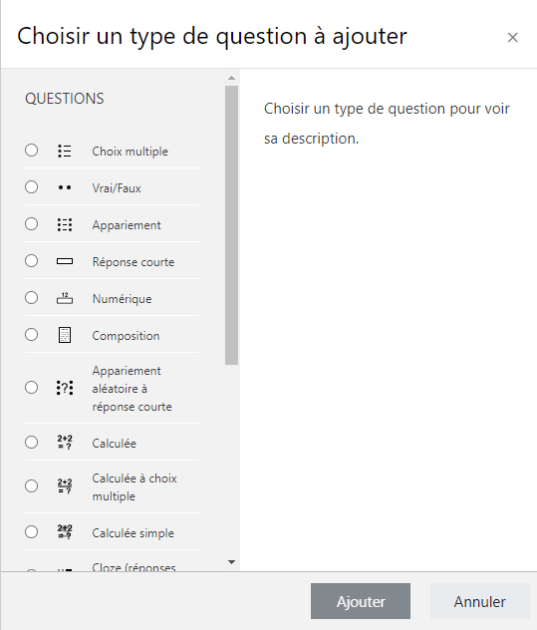The image size is (537, 630).
Task: Click the Appariement aléatoire question-mark icon
Action: coord(65,388)
